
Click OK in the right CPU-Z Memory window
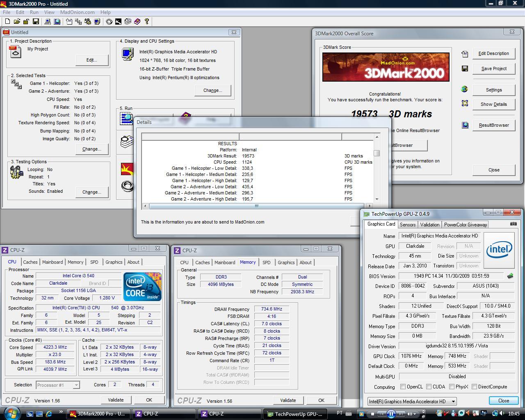321,400
